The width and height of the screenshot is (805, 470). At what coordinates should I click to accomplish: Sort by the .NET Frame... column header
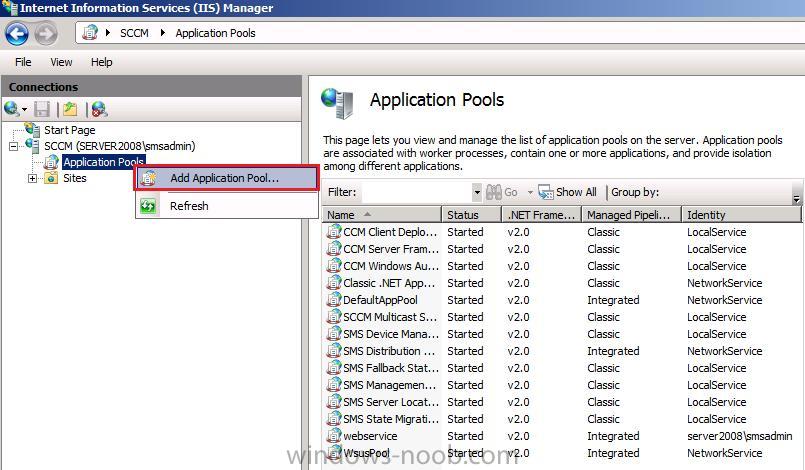(x=542, y=215)
